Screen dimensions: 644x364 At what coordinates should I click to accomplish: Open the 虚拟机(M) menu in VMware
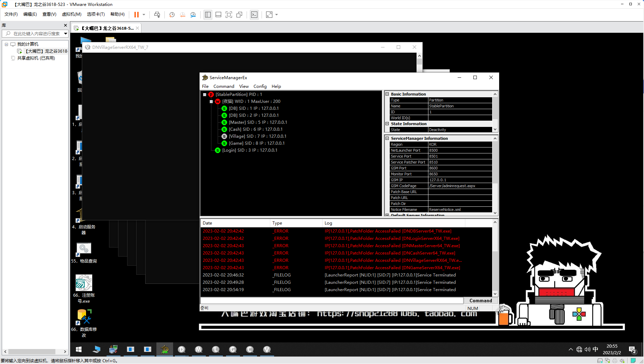[x=71, y=14]
